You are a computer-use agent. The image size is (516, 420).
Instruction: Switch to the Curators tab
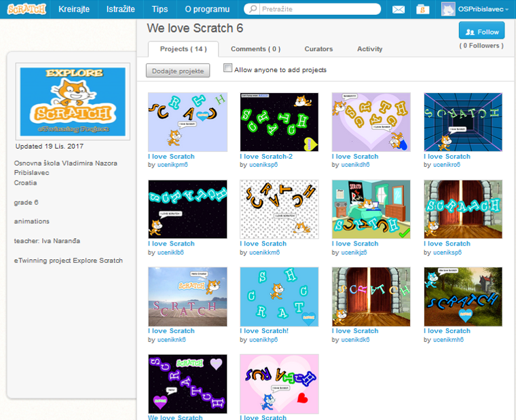tap(318, 49)
